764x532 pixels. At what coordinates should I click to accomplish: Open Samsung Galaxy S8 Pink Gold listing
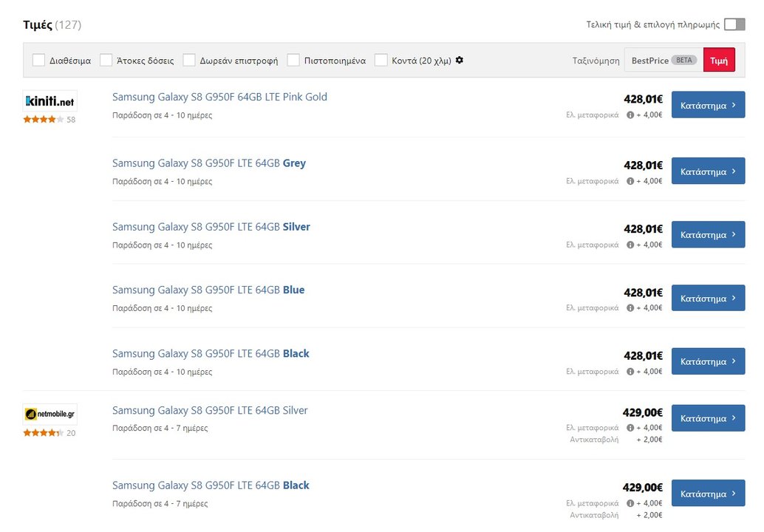coord(219,97)
